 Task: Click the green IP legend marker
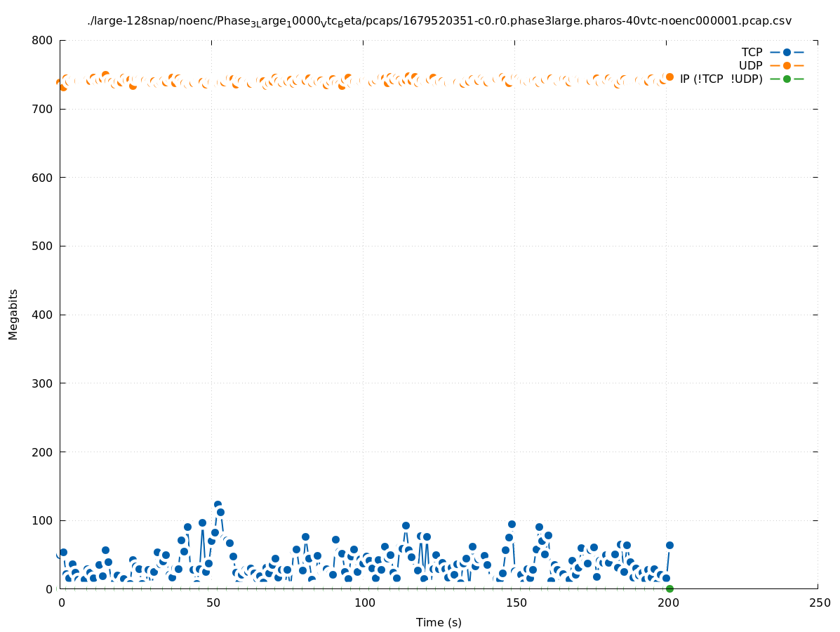[787, 79]
